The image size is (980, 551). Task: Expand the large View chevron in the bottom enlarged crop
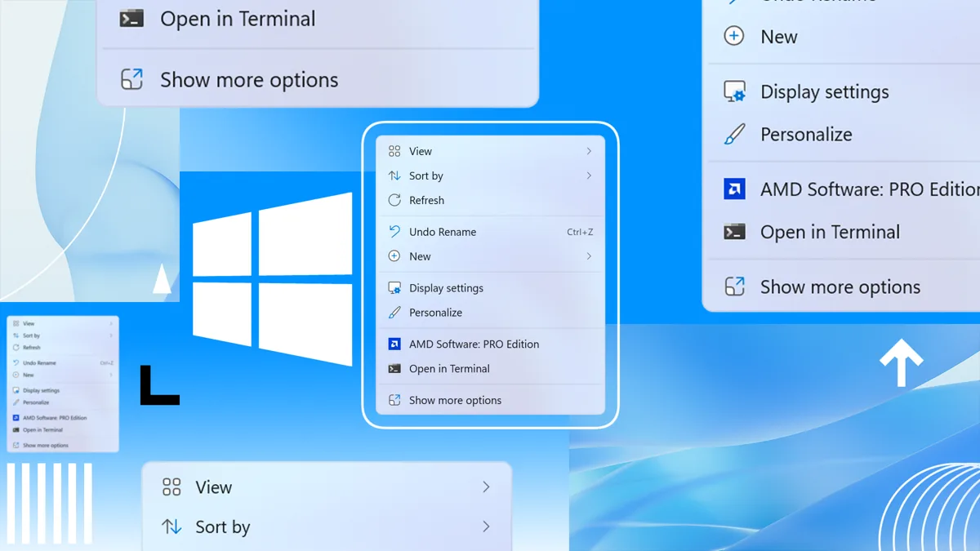point(486,487)
